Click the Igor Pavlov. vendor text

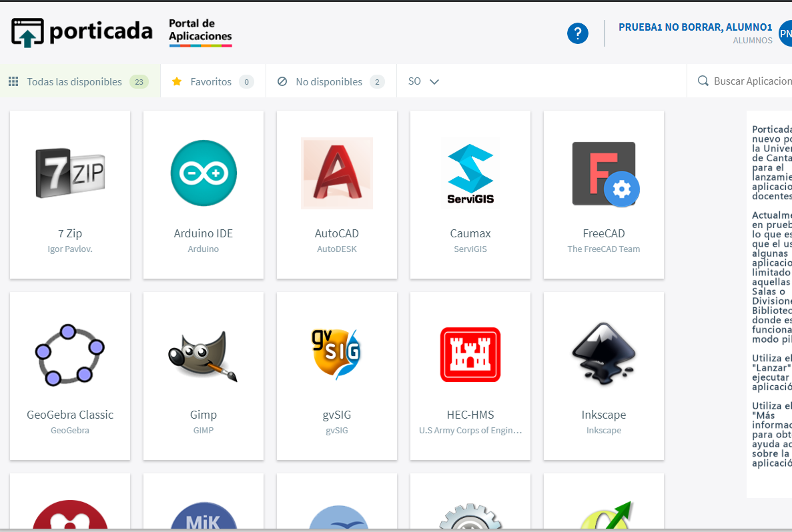tap(70, 249)
